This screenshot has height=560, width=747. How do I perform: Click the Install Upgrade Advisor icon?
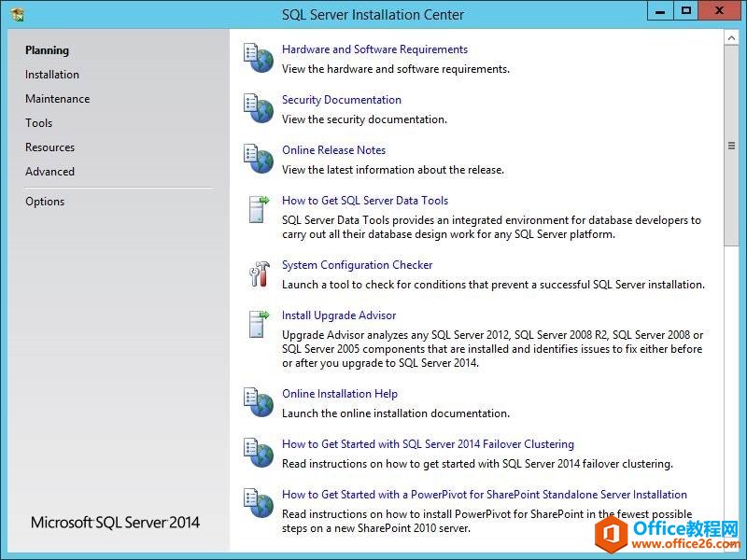coord(258,324)
